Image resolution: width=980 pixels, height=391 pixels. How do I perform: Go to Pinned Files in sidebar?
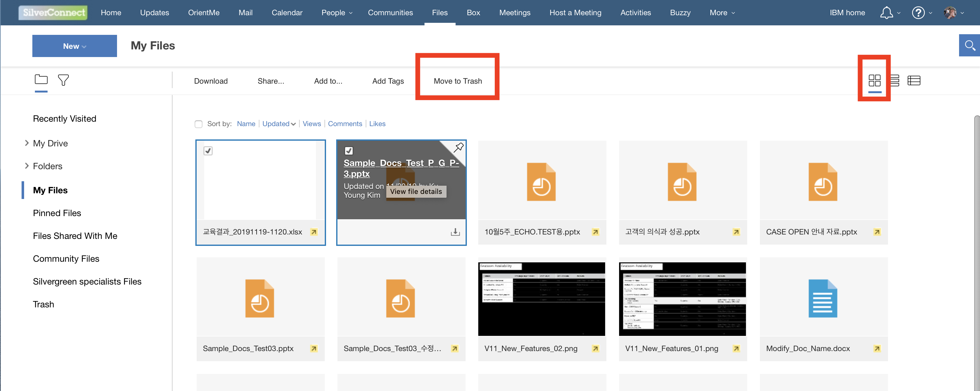point(57,213)
